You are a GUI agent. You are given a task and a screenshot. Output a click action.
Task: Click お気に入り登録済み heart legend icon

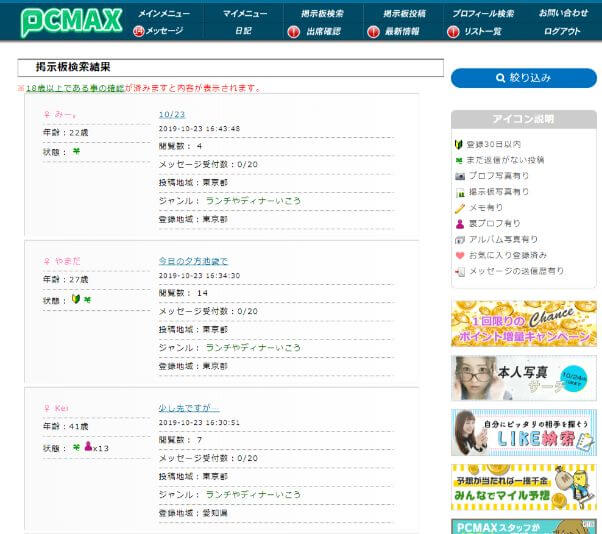click(x=460, y=255)
